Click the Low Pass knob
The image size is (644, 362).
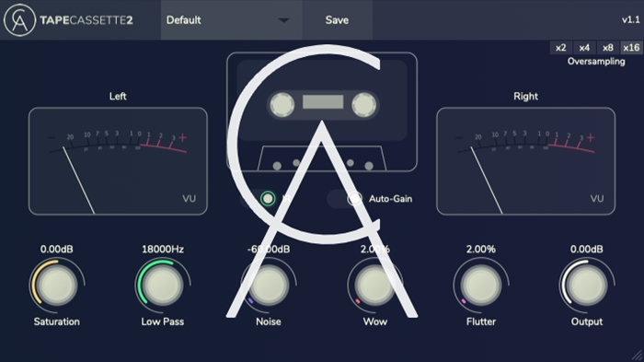click(x=163, y=285)
